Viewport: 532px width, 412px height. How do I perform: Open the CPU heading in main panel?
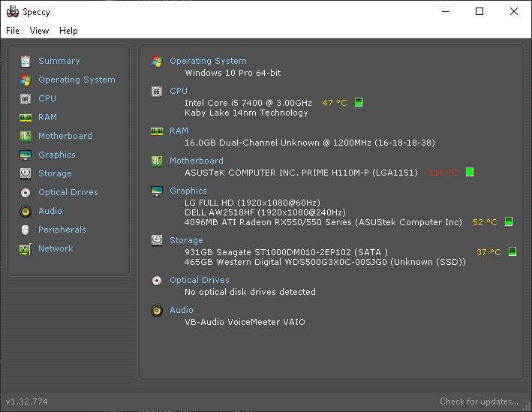pos(179,91)
